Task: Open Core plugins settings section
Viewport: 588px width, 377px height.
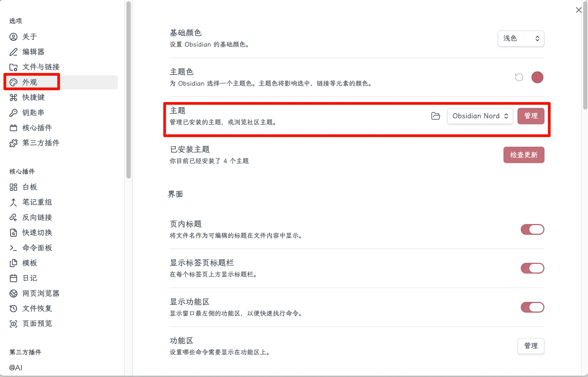Action: pos(37,128)
